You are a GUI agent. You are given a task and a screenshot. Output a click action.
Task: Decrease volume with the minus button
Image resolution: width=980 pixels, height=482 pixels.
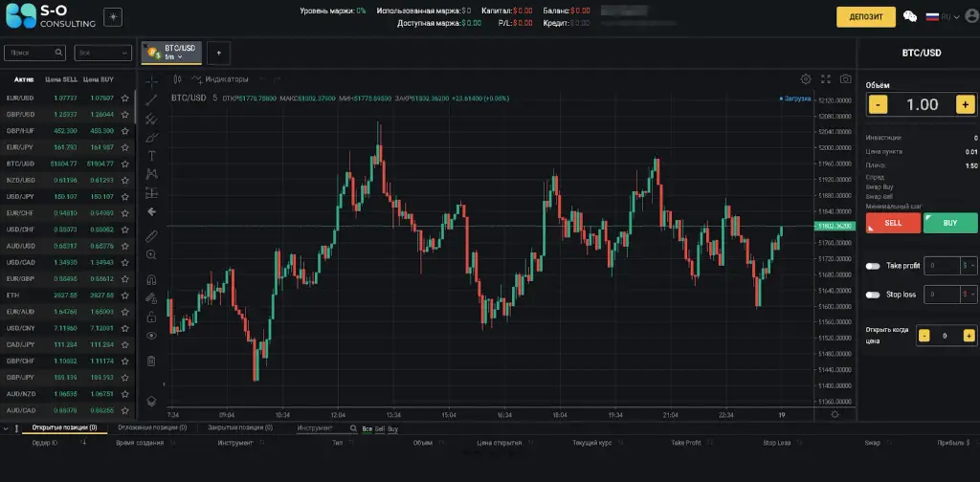[878, 105]
